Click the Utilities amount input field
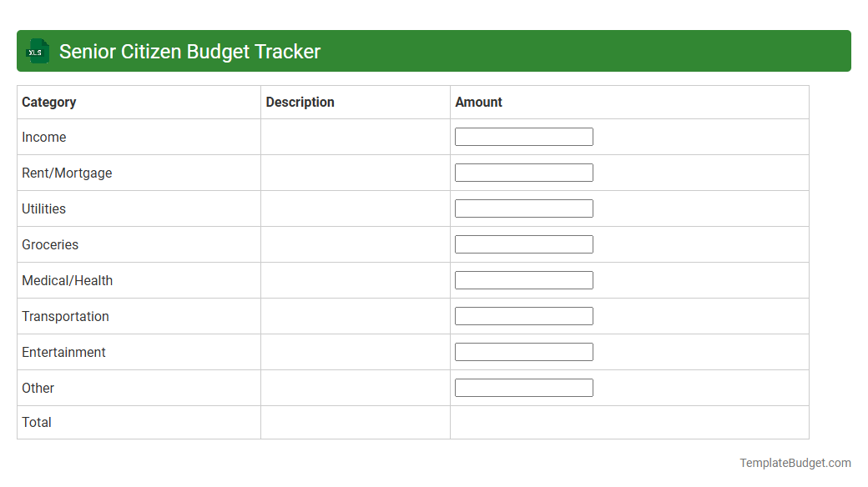Viewport: 868px width, 487px height. pos(523,208)
